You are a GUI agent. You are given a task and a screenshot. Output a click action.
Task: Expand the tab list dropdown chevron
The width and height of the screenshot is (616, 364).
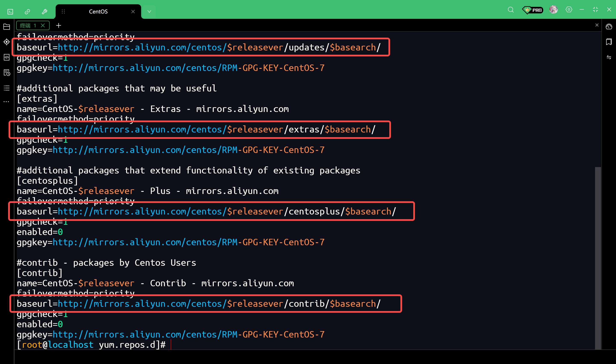point(149,12)
